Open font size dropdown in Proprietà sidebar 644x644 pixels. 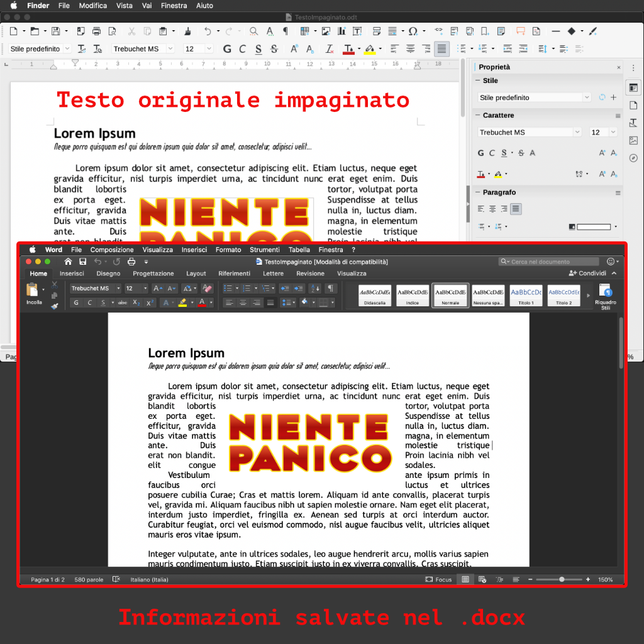613,132
